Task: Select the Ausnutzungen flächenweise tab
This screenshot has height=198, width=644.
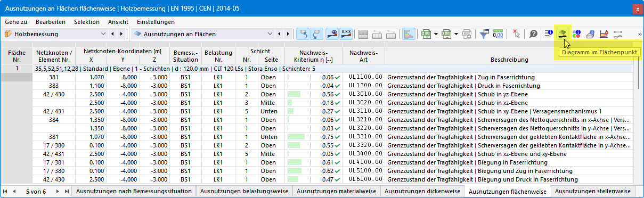Action: coord(507,191)
